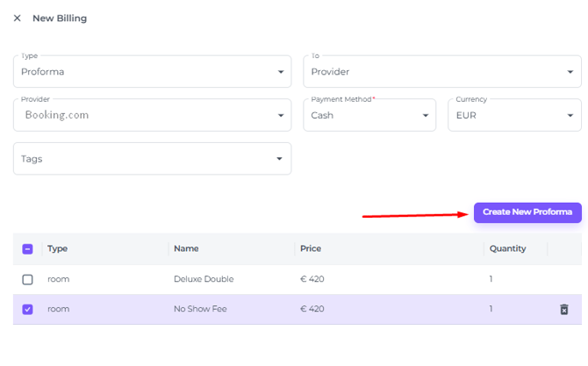Sort by the Price column header
588x366 pixels.
coord(312,248)
